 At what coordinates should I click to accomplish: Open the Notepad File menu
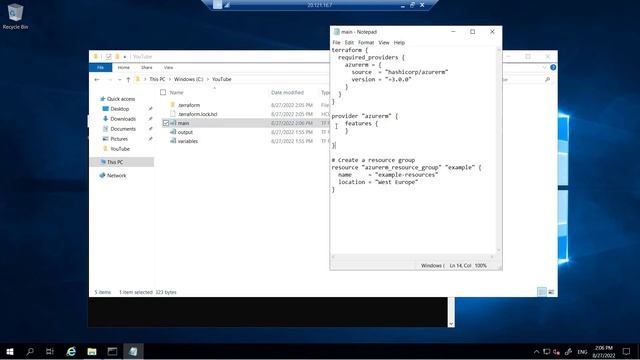336,42
